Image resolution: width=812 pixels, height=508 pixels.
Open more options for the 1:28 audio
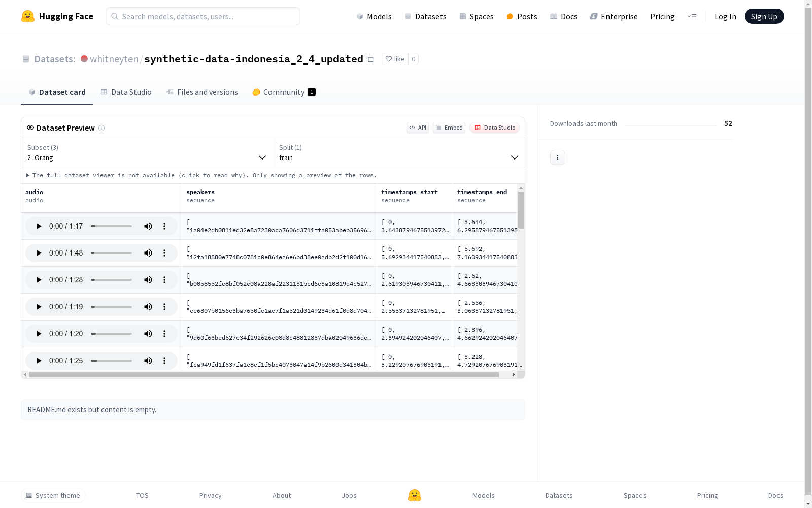(x=164, y=280)
